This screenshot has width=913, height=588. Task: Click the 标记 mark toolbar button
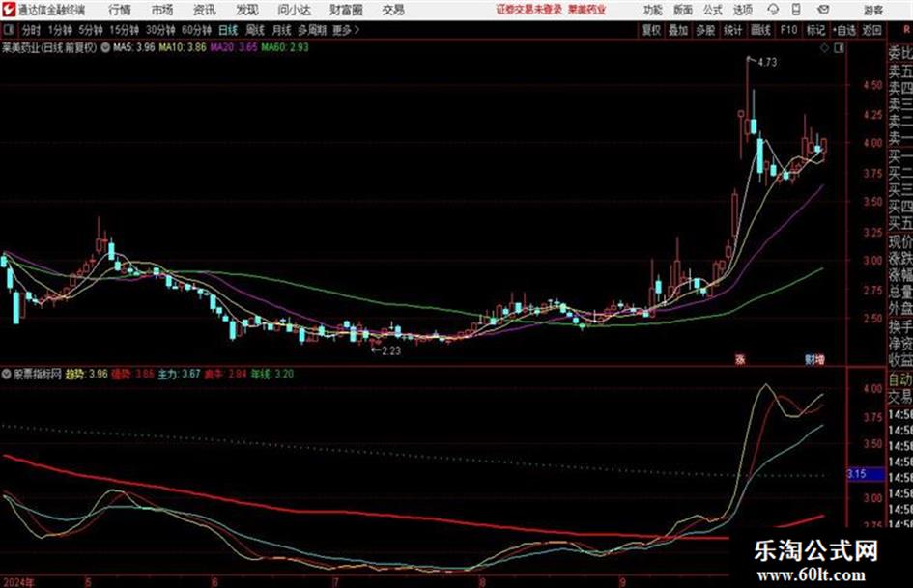point(815,30)
